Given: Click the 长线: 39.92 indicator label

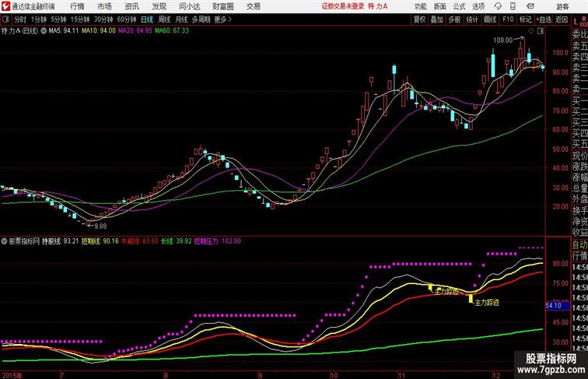Looking at the screenshot, I should coord(177,241).
